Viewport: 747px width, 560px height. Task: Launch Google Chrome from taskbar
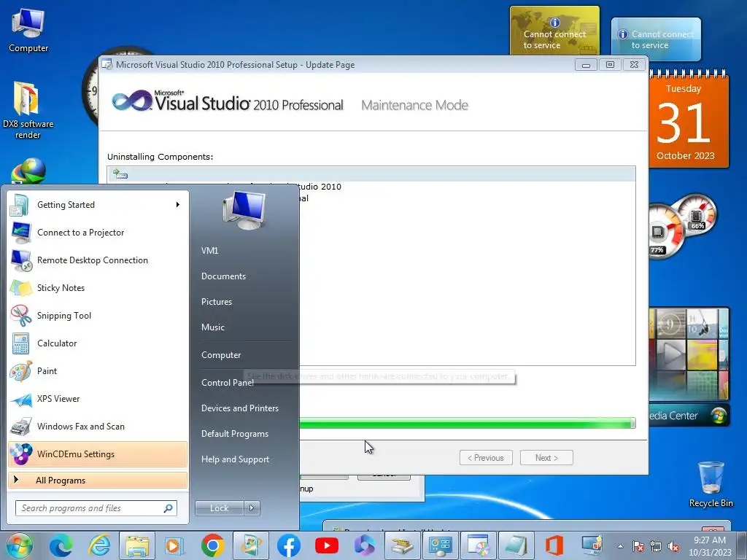213,545
